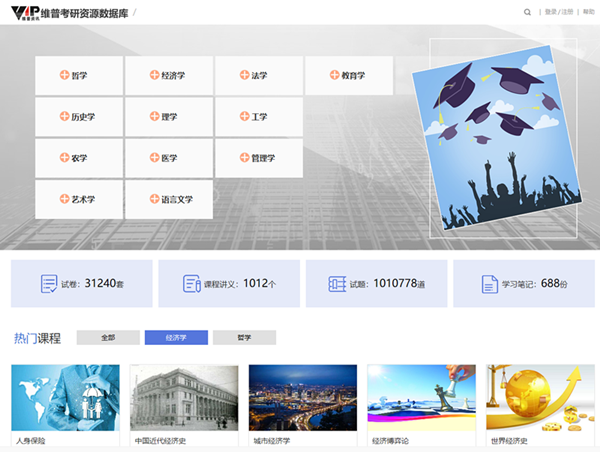This screenshot has width=600, height=452.
Task: Select the 全部 hot courses tab
Action: coord(108,338)
